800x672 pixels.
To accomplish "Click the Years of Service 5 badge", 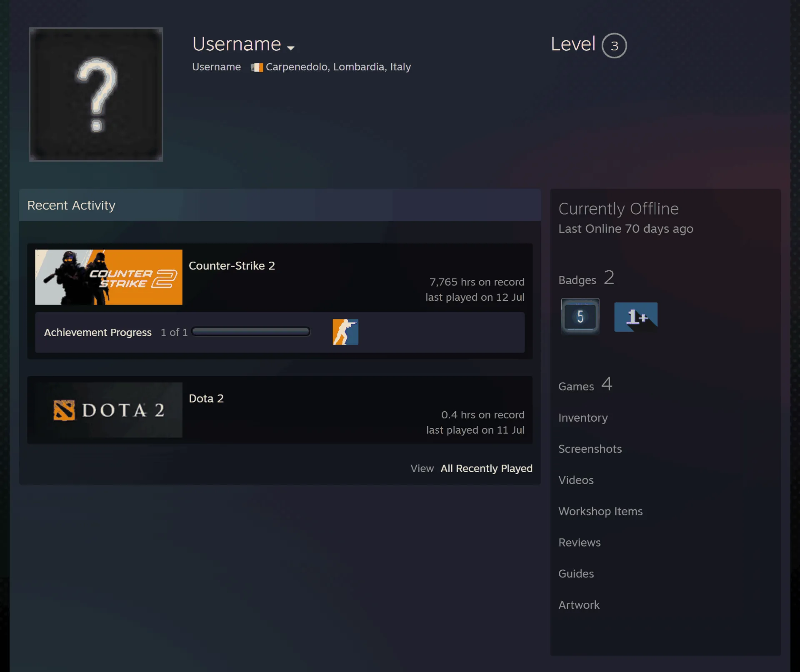I will coord(580,317).
